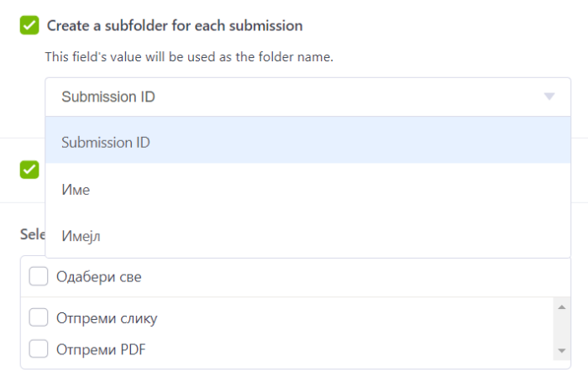The image size is (588, 377).
Task: Click the green checkmark icon at the top
Action: 29,25
